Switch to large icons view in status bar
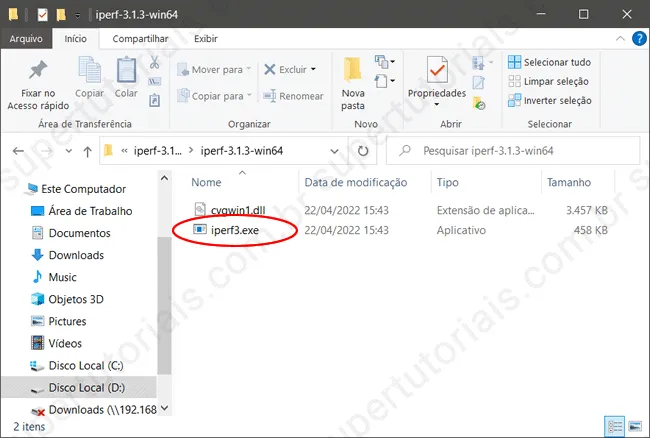The image size is (650, 438). pos(633,426)
